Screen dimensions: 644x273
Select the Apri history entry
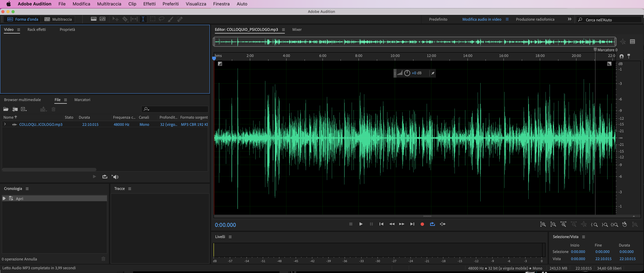(54, 199)
